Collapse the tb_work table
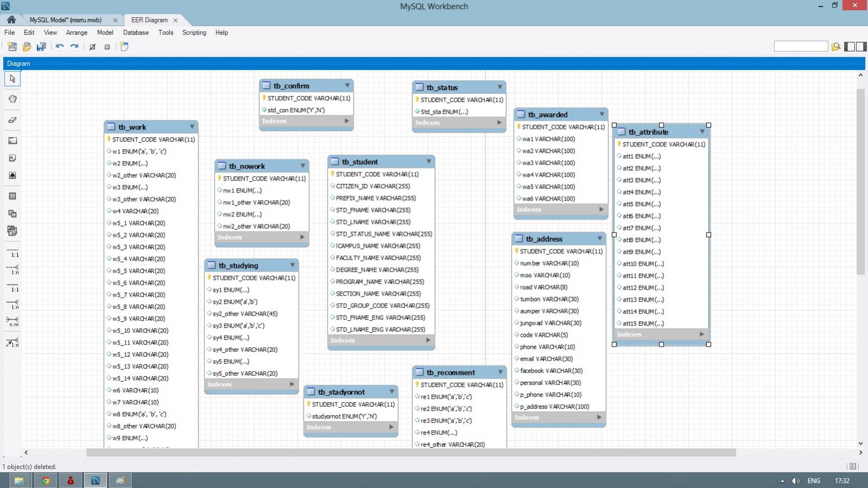Viewport: 868px width, 488px height. (192, 127)
